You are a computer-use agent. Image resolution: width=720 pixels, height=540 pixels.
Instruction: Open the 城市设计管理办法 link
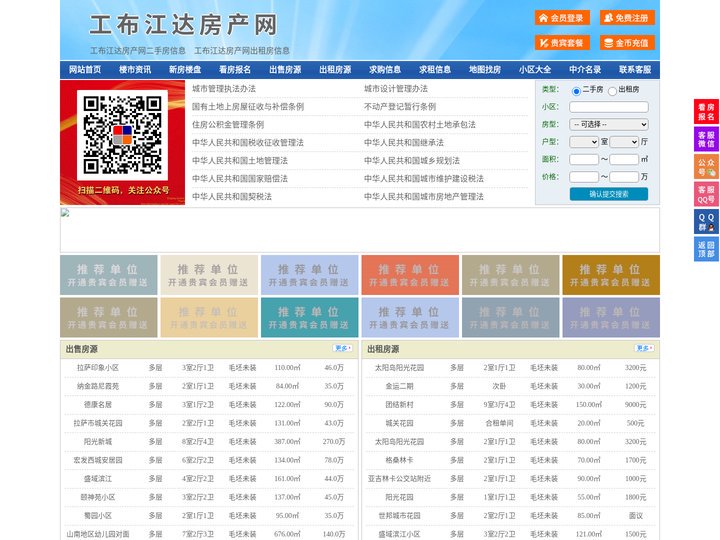(396, 89)
